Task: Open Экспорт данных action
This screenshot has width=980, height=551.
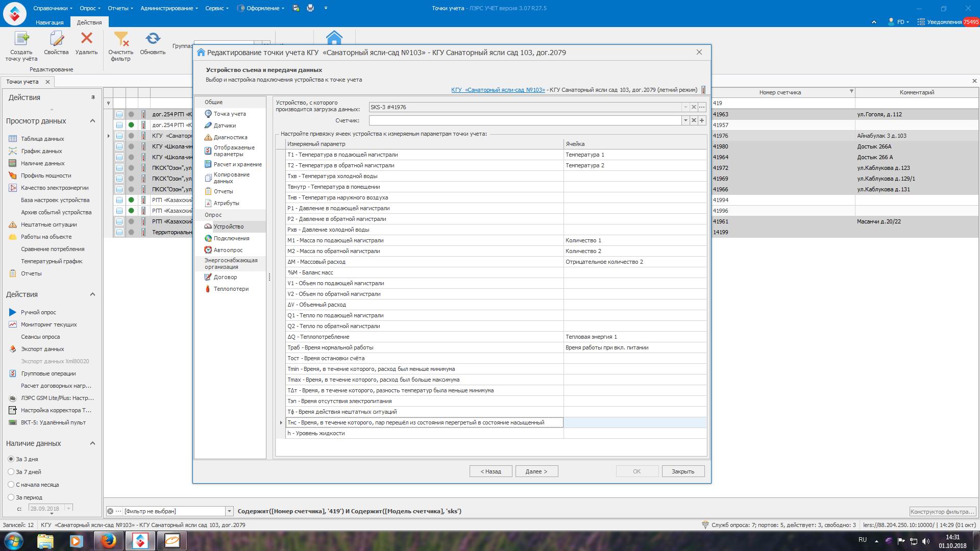Action: (42, 349)
